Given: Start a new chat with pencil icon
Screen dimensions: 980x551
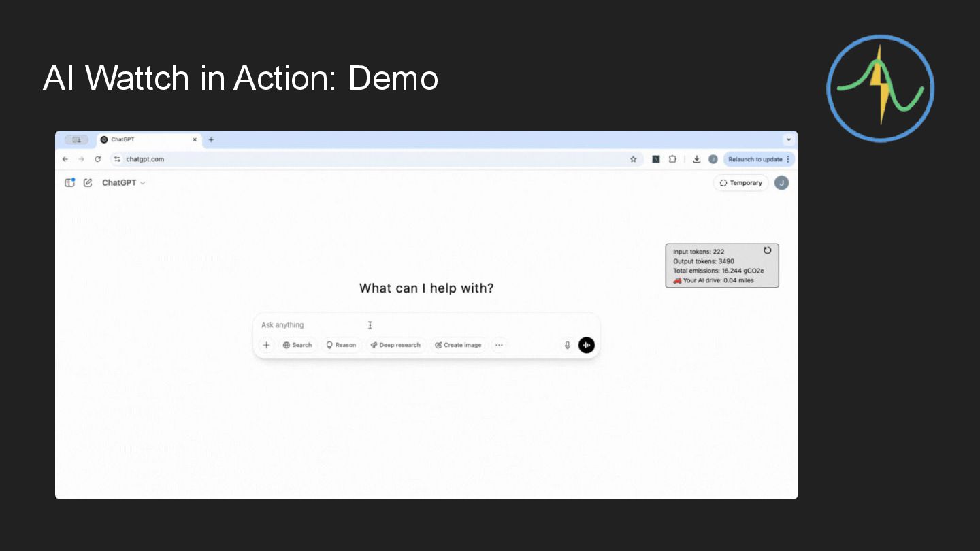Looking at the screenshot, I should coord(88,182).
